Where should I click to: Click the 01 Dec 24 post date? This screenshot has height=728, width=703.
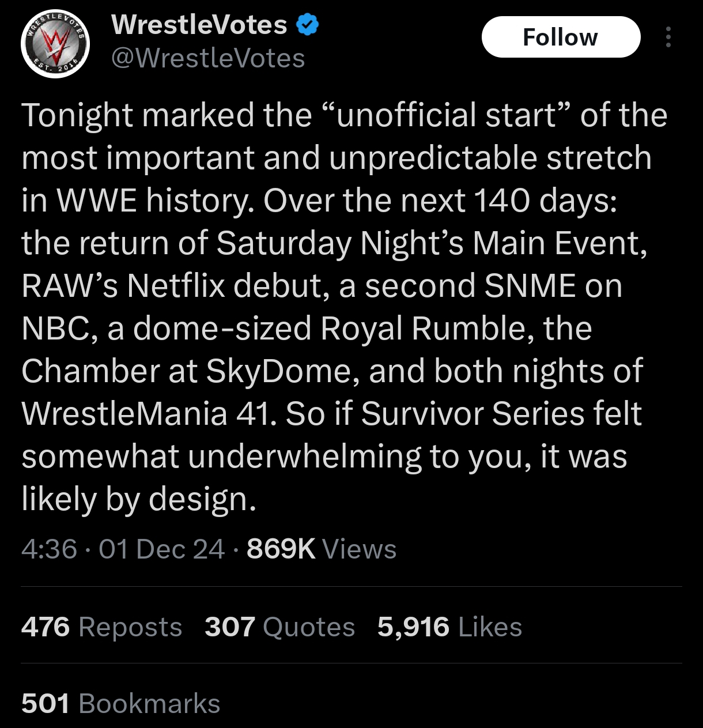[x=161, y=549]
